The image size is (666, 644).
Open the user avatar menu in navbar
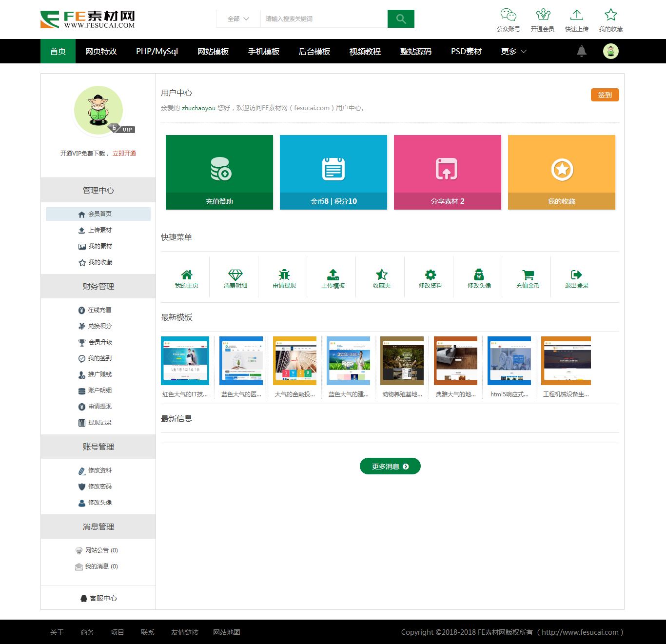(x=610, y=51)
